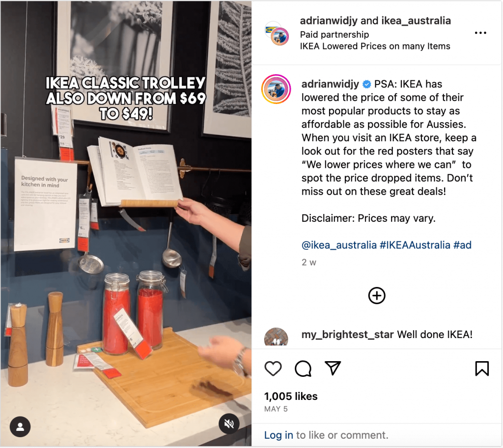Viewport: 503px width, 448px height.
Task: Like the post with the heart icon
Action: pos(273,368)
